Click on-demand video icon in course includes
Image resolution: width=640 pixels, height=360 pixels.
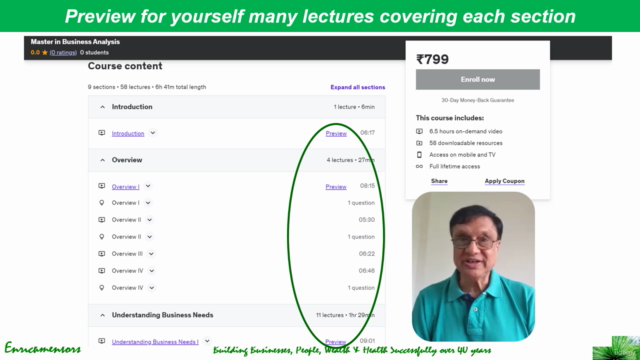(x=419, y=131)
